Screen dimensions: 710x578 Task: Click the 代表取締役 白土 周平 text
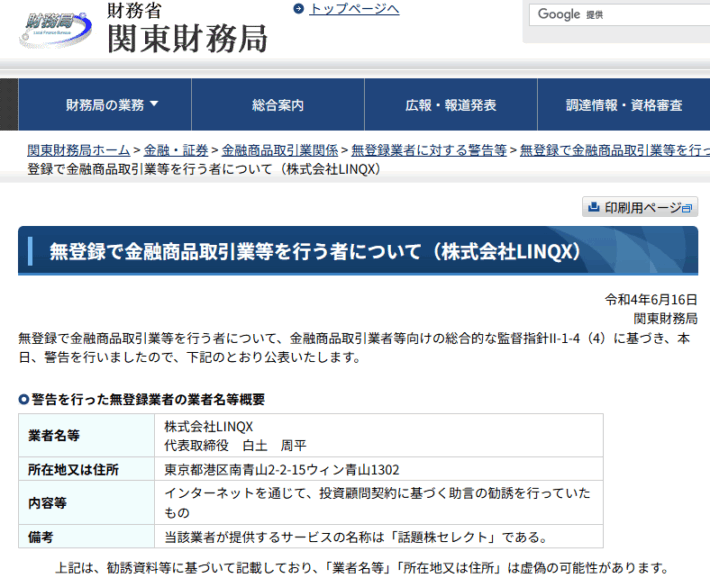[235, 445]
